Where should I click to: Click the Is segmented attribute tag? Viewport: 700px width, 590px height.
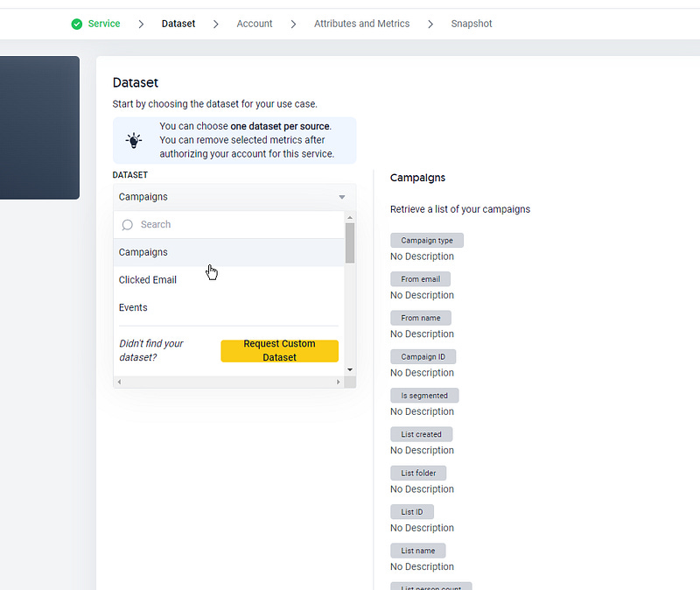coord(424,396)
